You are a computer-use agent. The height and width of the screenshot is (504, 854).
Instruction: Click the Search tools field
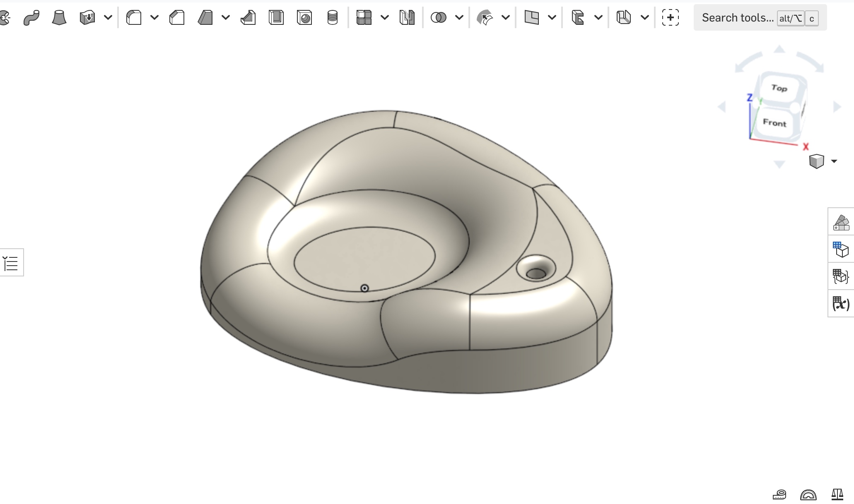[x=760, y=18]
